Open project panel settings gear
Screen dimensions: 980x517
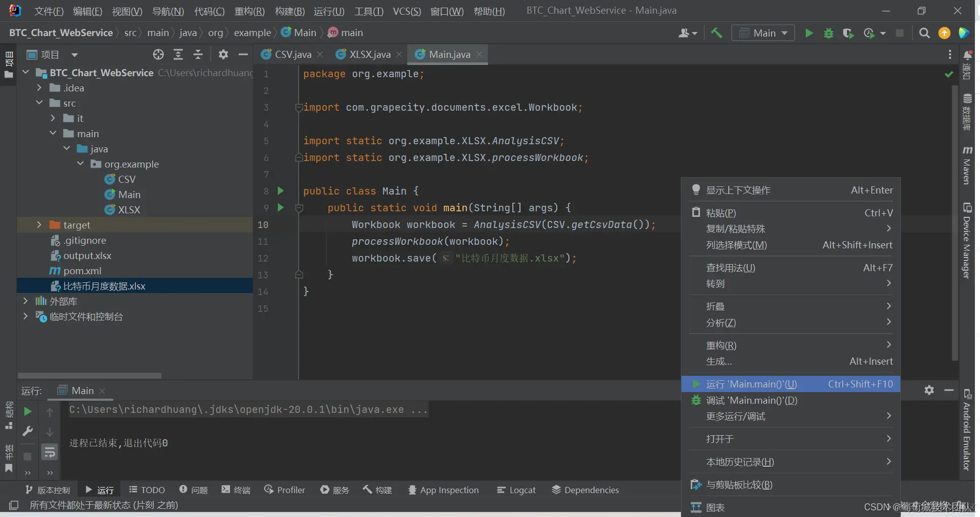223,54
